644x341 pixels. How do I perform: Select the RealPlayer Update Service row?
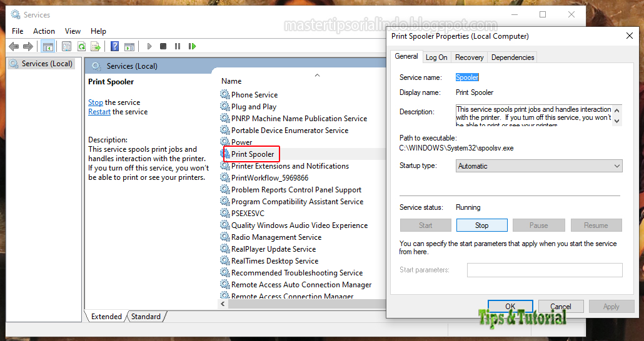273,249
